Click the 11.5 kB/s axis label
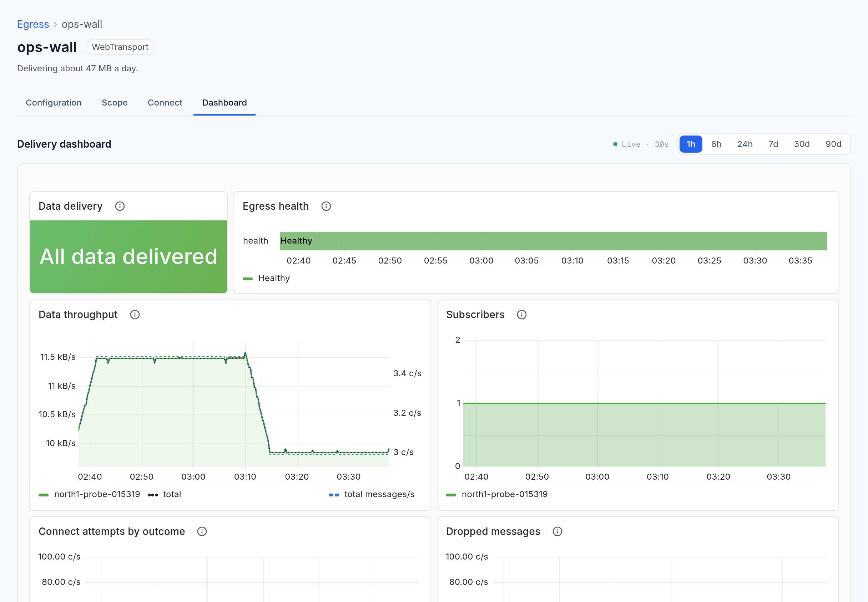The width and height of the screenshot is (868, 602). coord(58,357)
